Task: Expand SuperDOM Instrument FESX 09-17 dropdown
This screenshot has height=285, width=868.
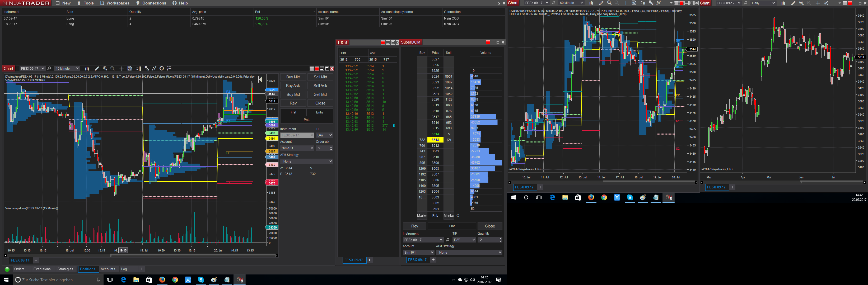Action: coord(423,240)
